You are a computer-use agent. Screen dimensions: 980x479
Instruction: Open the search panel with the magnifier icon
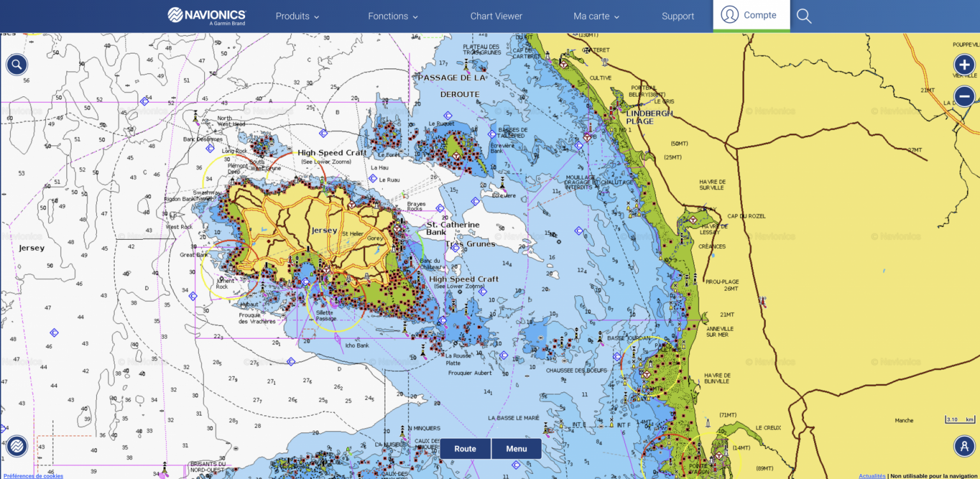click(x=17, y=64)
